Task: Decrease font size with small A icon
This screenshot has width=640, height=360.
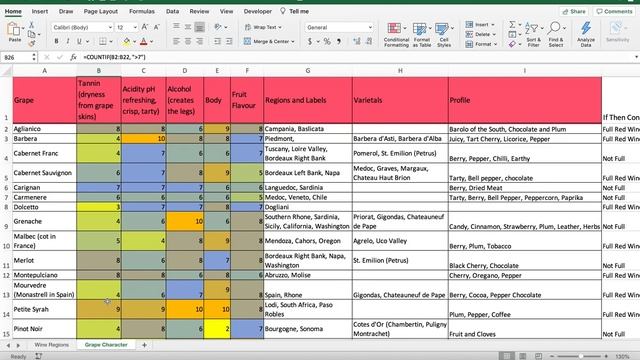Action: [157, 27]
